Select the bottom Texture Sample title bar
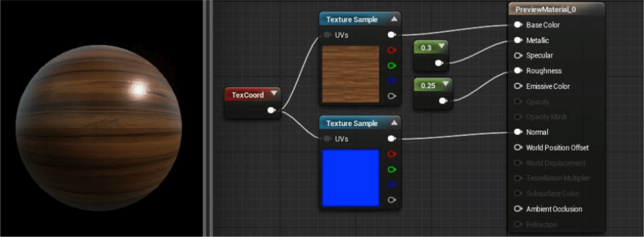The width and height of the screenshot is (644, 237). pyautogui.click(x=360, y=123)
